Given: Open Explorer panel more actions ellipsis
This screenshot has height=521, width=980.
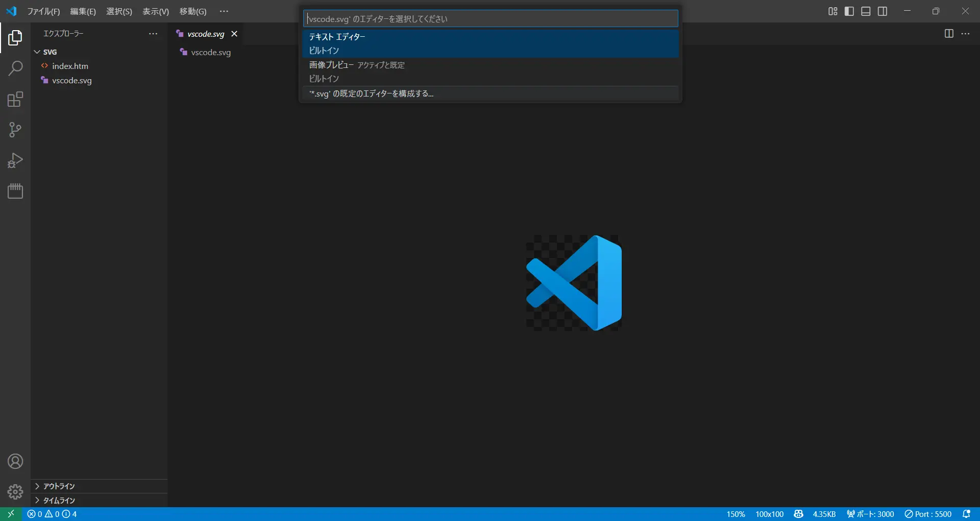Looking at the screenshot, I should 153,34.
